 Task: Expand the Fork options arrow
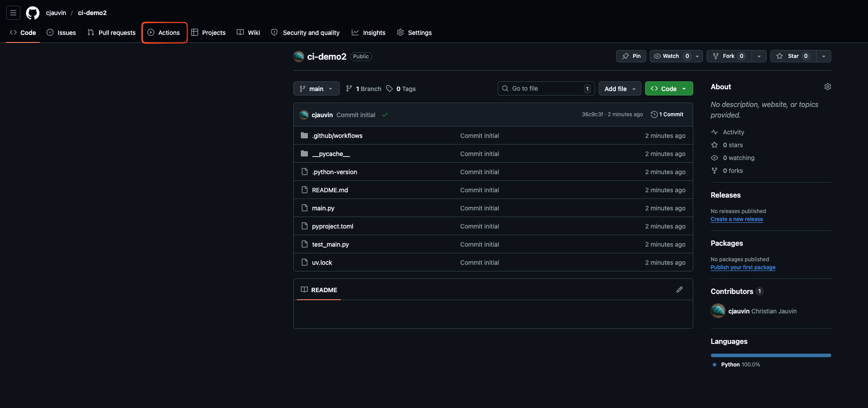(x=759, y=56)
